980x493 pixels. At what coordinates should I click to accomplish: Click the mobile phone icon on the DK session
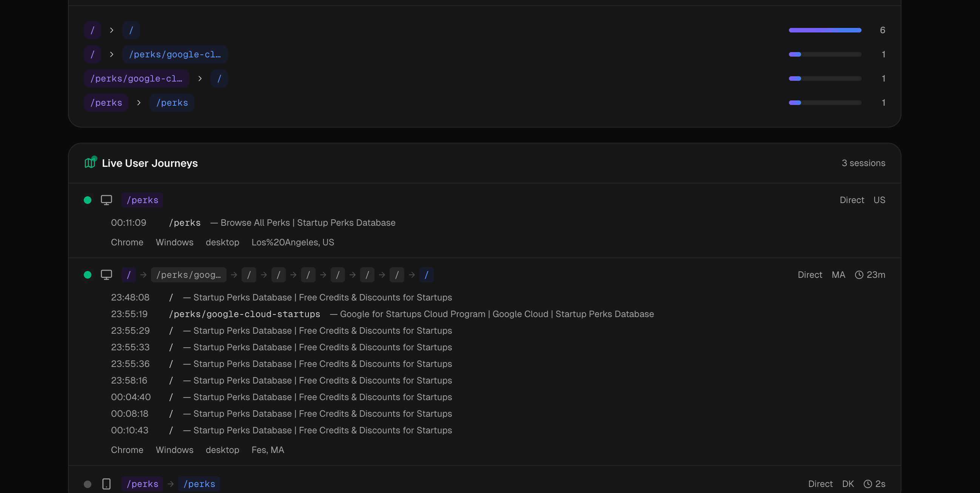tap(106, 484)
